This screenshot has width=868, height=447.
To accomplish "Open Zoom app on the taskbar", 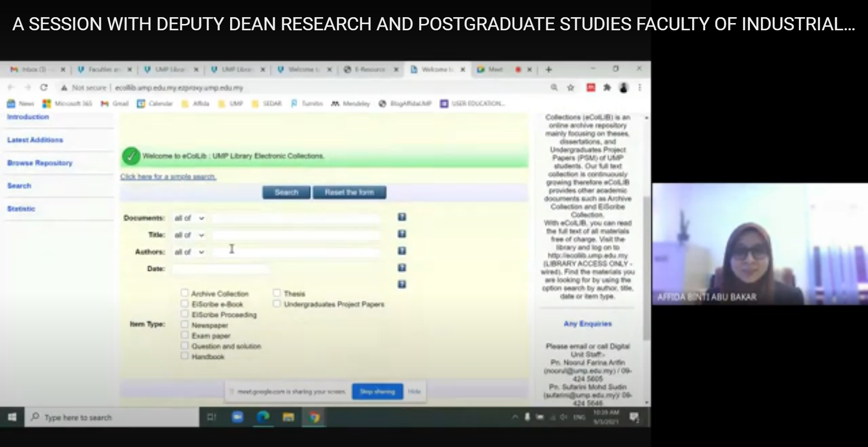I will pyautogui.click(x=237, y=417).
